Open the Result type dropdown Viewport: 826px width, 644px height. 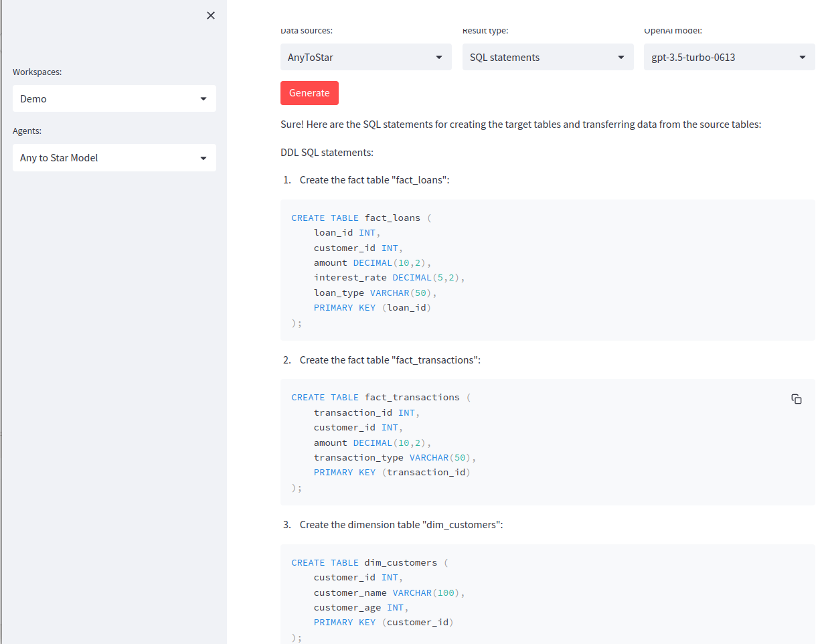point(548,57)
